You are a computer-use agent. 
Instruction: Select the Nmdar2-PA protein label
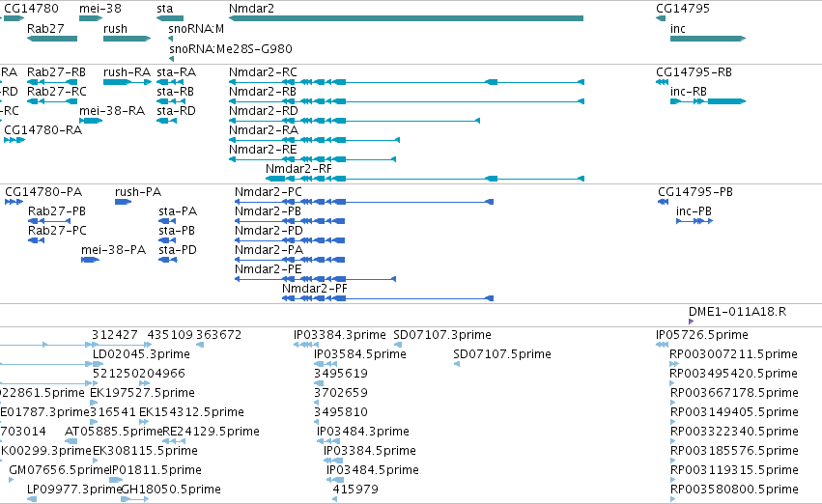pyautogui.click(x=269, y=250)
